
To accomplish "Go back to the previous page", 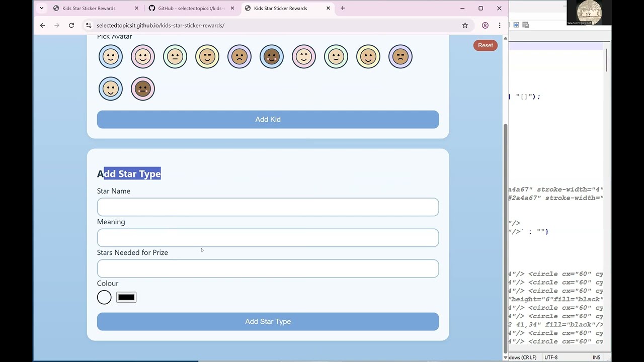I will tap(42, 25).
